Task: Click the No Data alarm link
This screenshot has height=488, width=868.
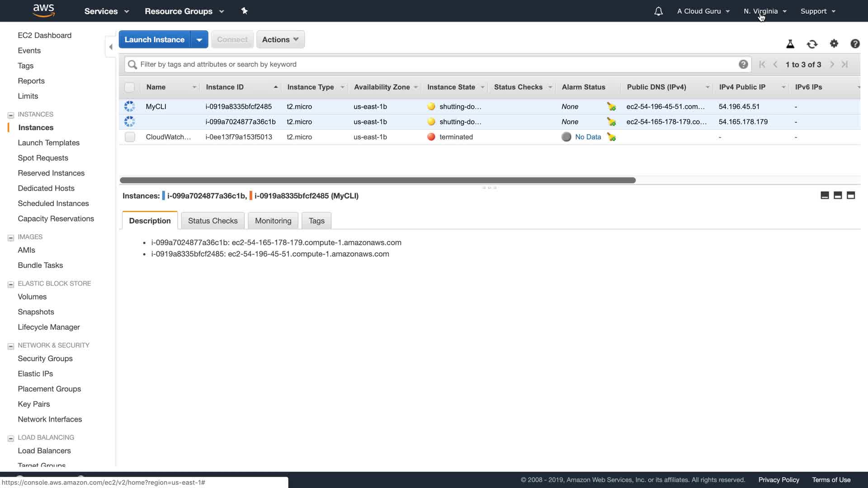Action: pos(588,137)
